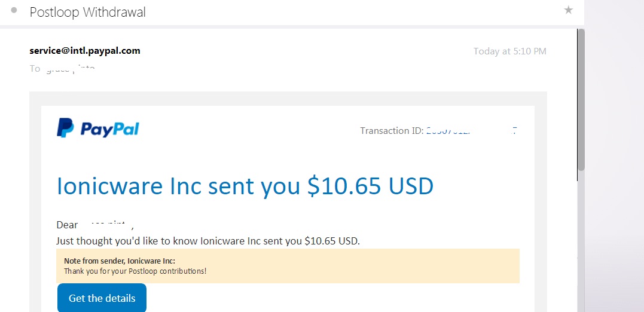Click the Today at 5:10 PM timestamp
This screenshot has height=312, width=644.
point(509,51)
